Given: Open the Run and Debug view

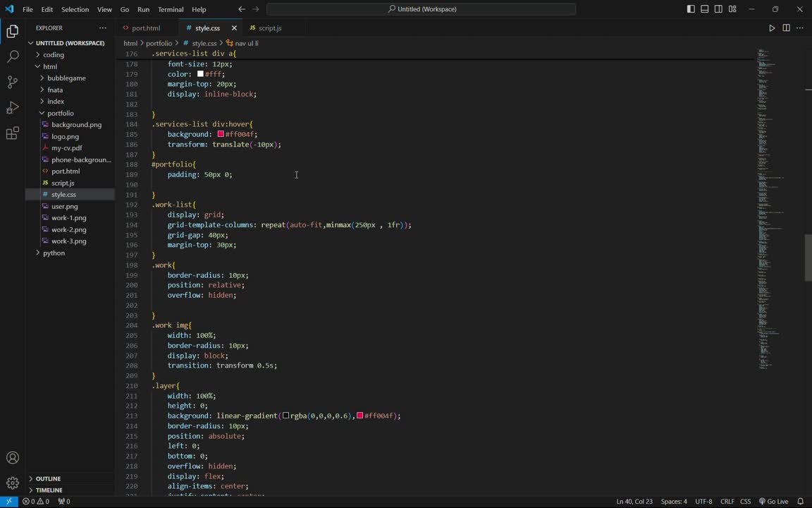Looking at the screenshot, I should pyautogui.click(x=13, y=107).
